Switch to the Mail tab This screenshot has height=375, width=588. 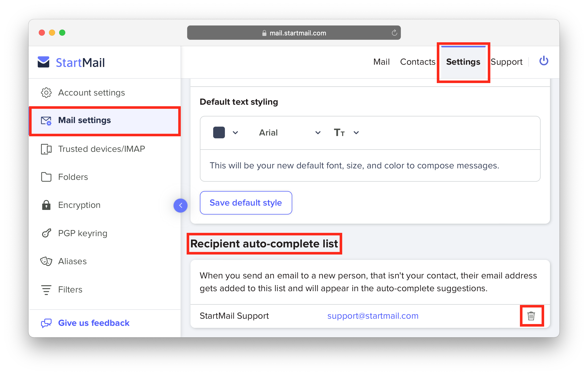point(381,62)
